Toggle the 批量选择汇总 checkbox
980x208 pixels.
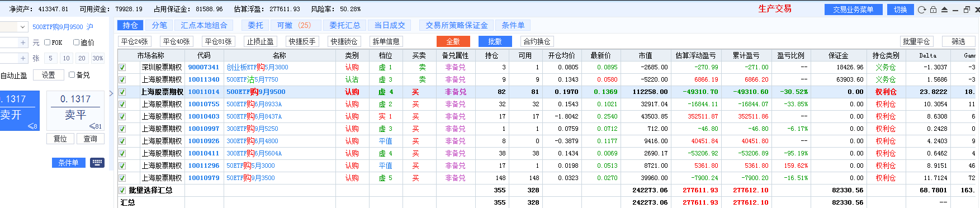point(122,190)
